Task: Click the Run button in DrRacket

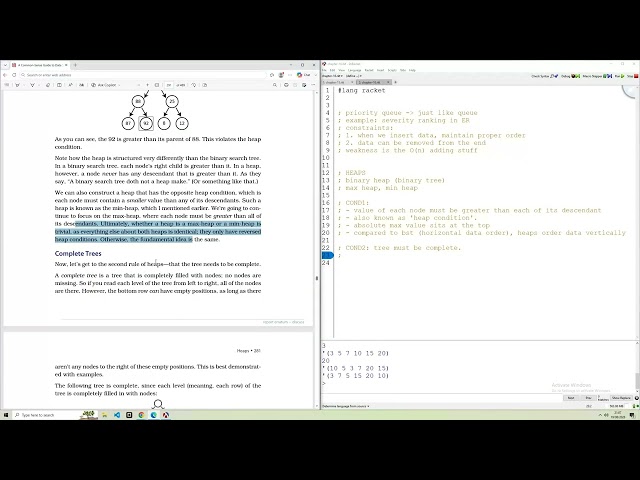Action: (619, 76)
